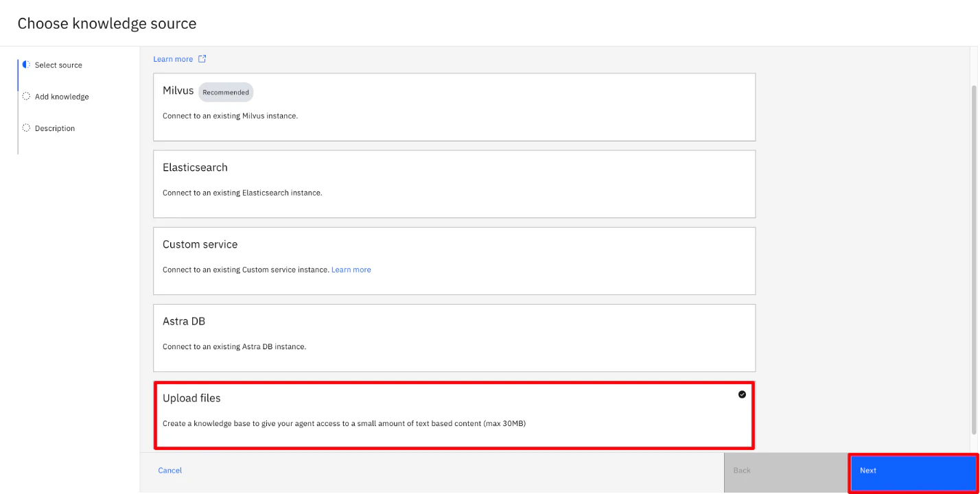
Task: Click the Recommended tag next to Milvus
Action: 226,92
